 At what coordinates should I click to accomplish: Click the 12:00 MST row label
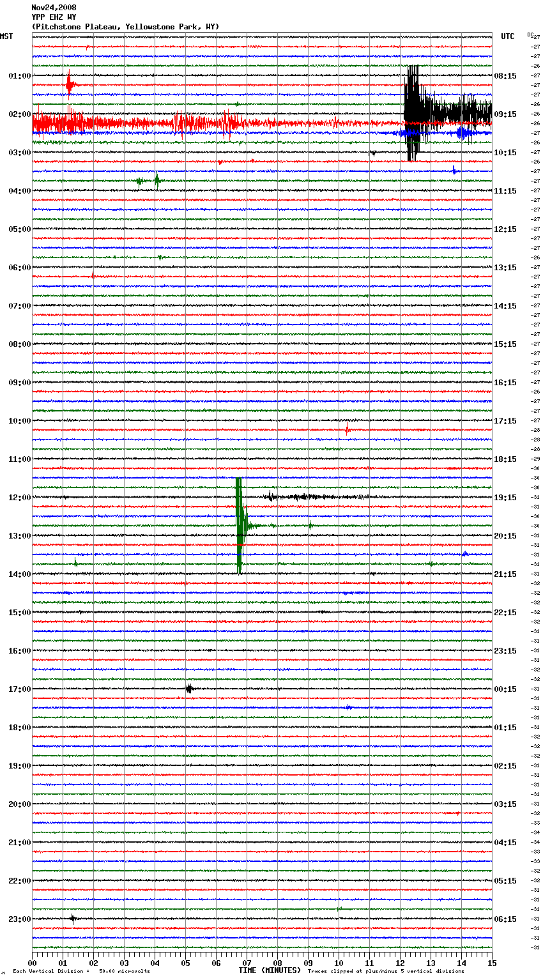tap(19, 498)
